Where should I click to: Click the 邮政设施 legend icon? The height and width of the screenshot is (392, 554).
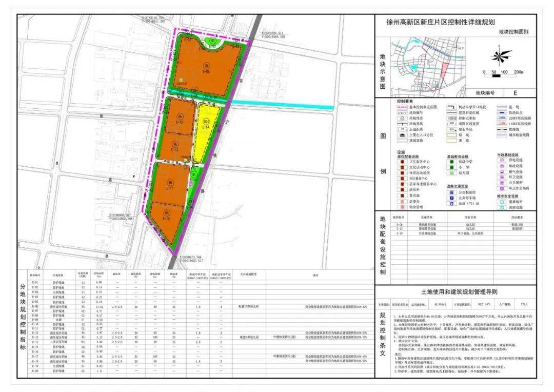pos(501,166)
